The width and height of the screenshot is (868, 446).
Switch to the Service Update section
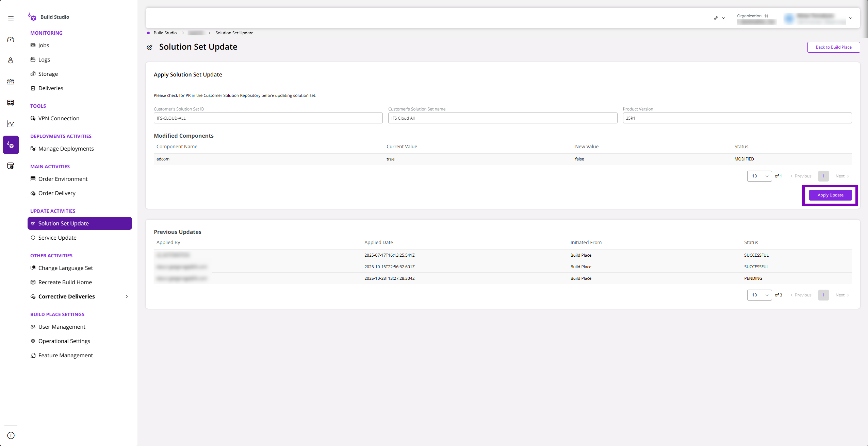[x=57, y=237]
